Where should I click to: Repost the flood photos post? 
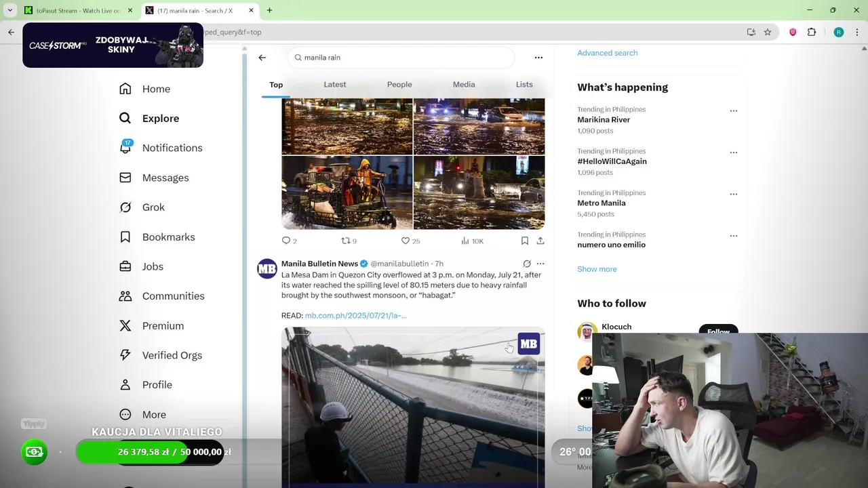349,241
